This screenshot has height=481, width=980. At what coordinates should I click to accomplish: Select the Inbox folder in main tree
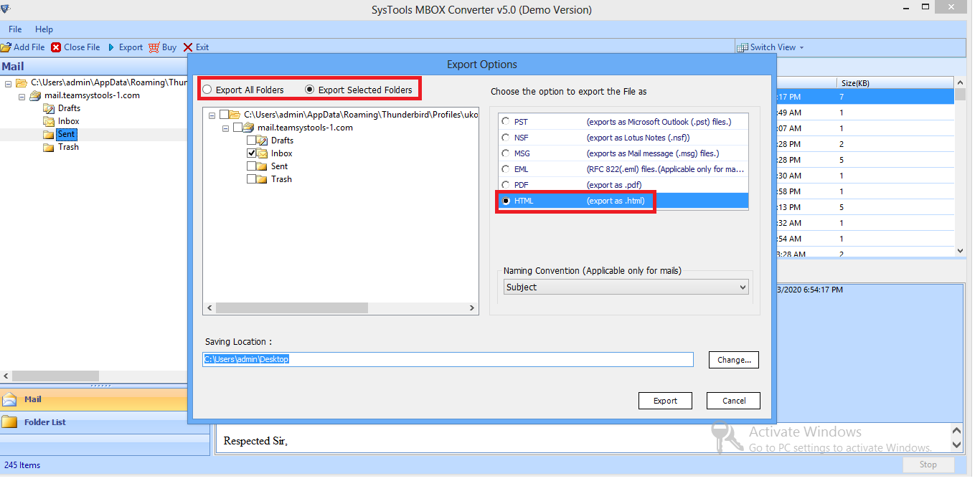pos(69,121)
